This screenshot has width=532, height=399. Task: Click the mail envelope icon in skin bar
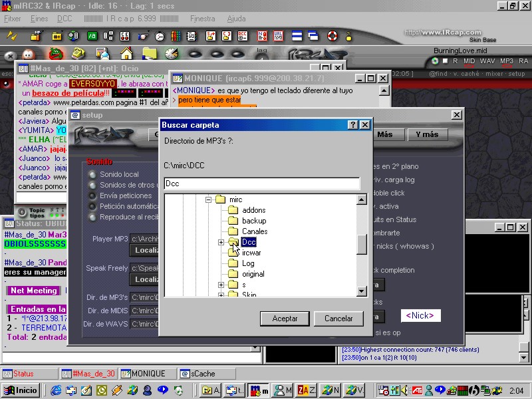coord(102,54)
